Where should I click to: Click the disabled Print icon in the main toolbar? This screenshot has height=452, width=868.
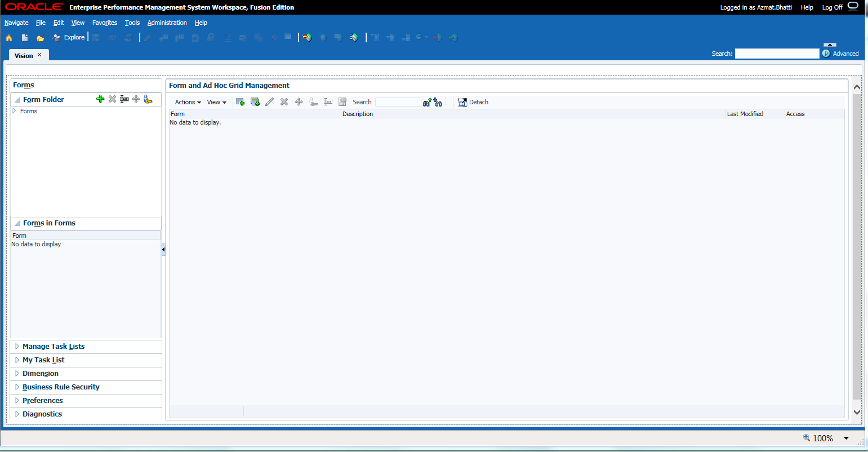[x=128, y=38]
